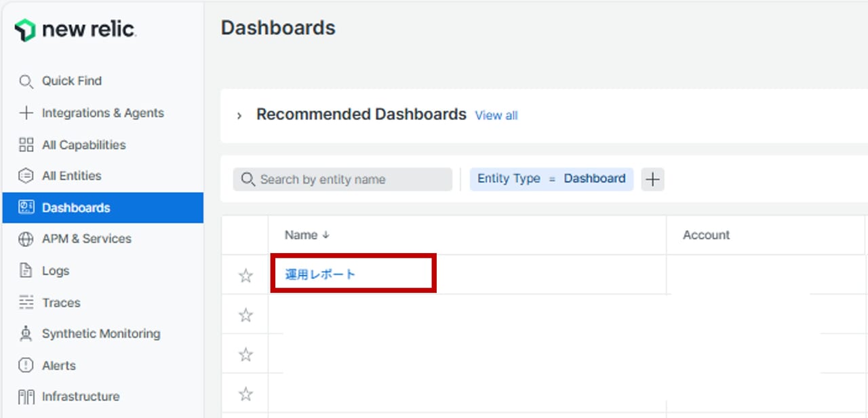Select Alerts from the sidebar
This screenshot has height=418, width=868.
coord(59,366)
